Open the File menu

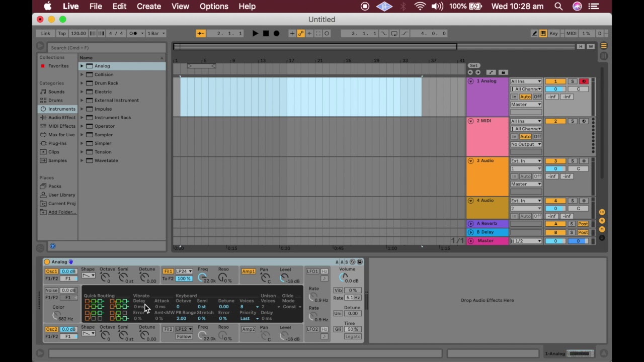point(96,7)
